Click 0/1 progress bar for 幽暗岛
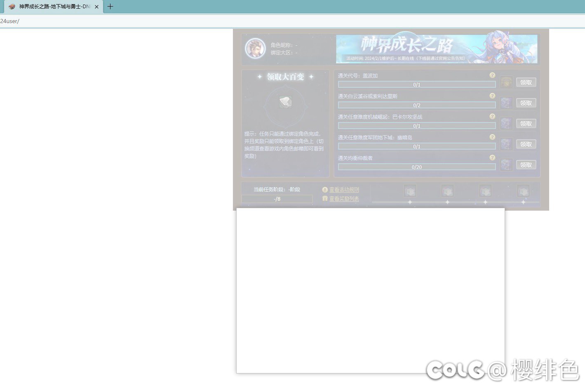Screen dimensions: 585x392 click(x=417, y=146)
